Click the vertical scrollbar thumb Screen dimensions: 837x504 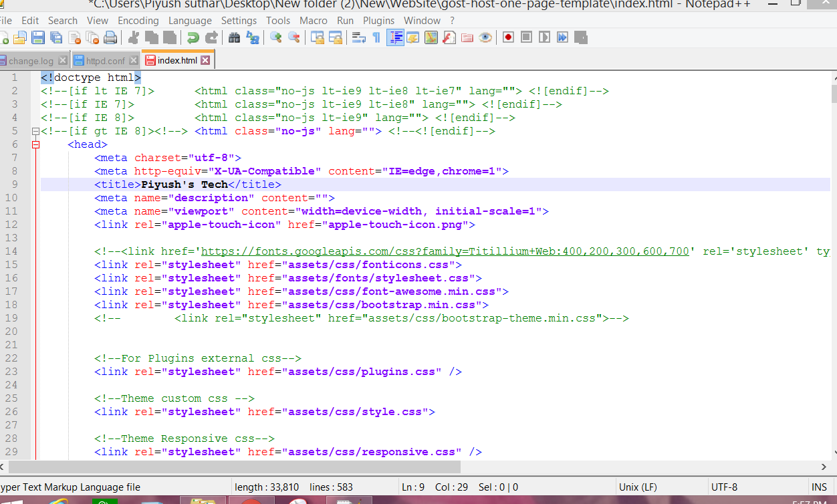834,94
